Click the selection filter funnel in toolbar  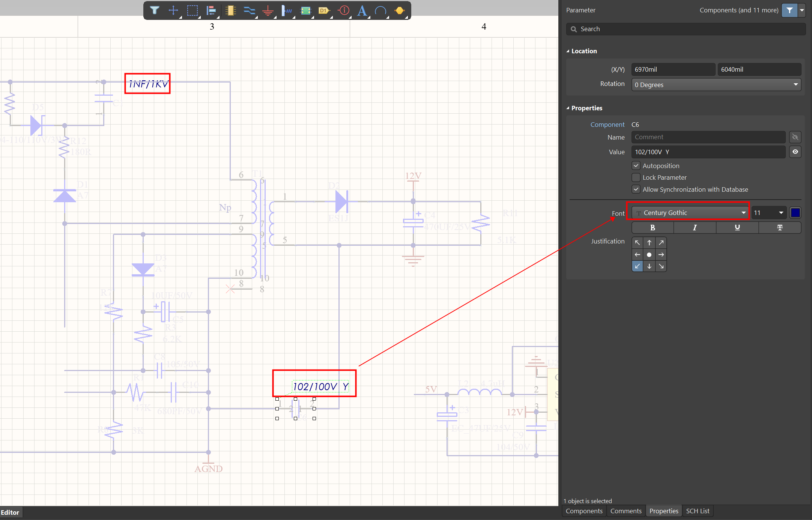154,10
